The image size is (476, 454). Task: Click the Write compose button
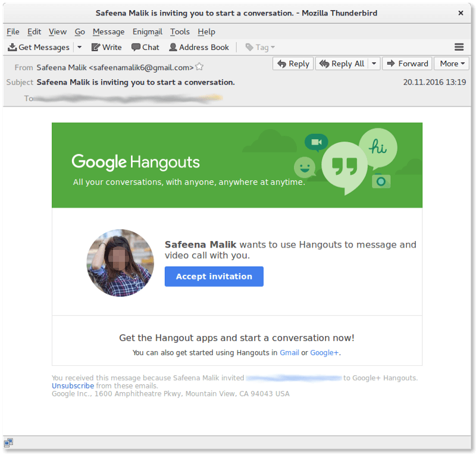[x=107, y=48]
